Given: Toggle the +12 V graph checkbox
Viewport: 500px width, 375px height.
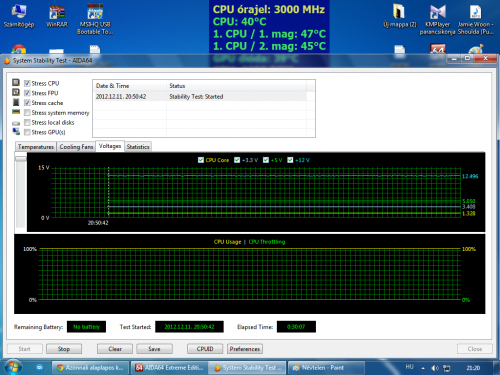Looking at the screenshot, I should pyautogui.click(x=290, y=160).
